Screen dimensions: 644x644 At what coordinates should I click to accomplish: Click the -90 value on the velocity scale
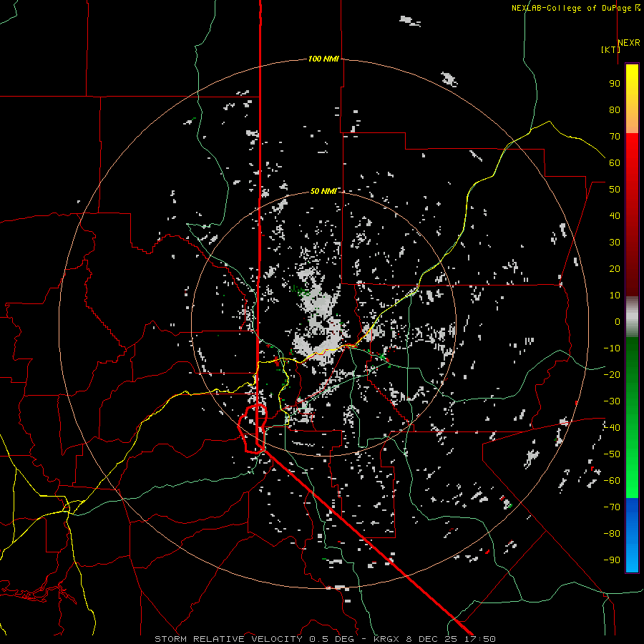[x=612, y=560]
